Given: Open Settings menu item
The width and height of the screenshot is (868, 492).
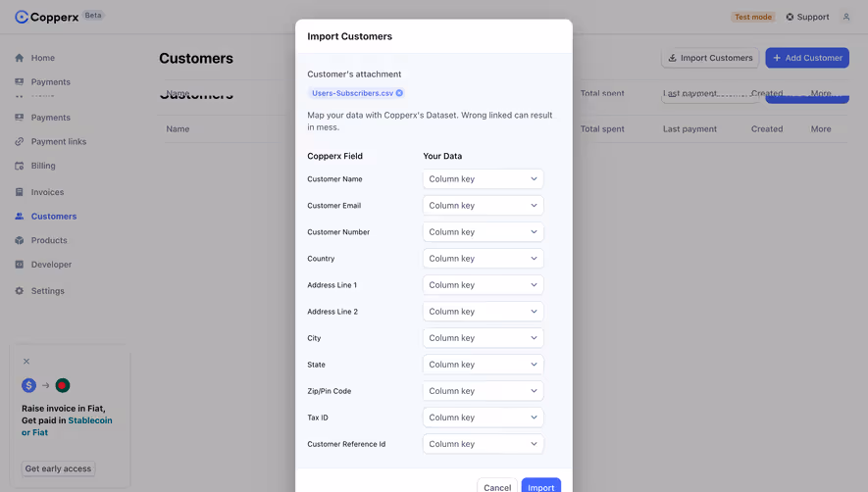Looking at the screenshot, I should (x=48, y=291).
